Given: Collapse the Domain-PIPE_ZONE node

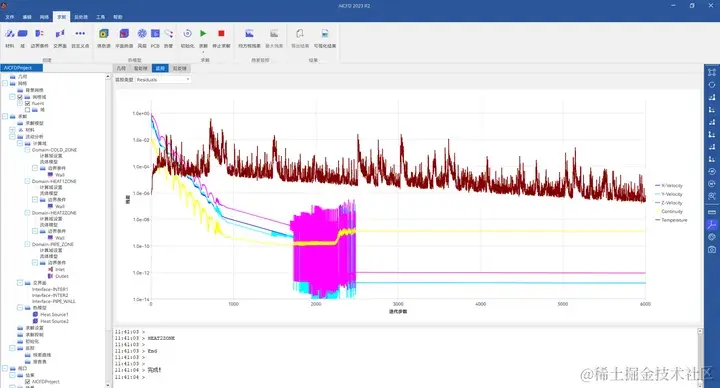Looking at the screenshot, I should 27,244.
